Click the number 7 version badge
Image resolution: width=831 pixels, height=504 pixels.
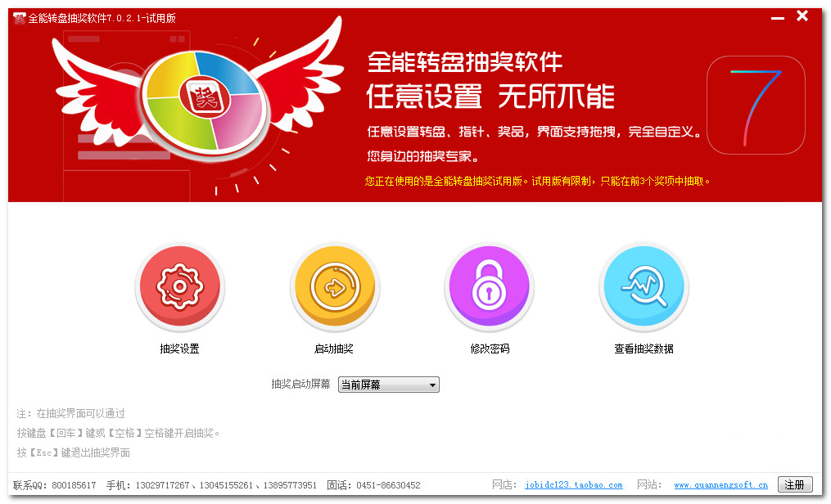pos(756,105)
